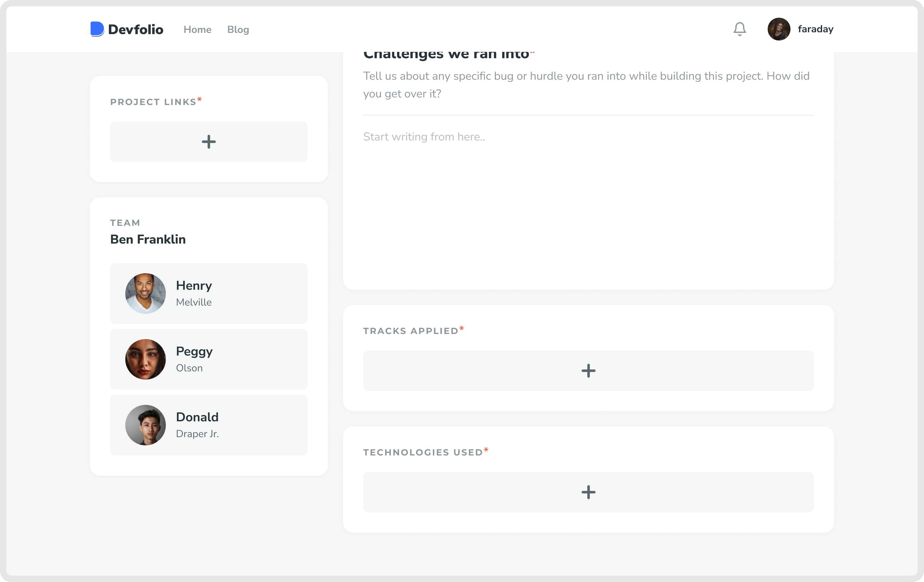Open the notifications bell
Screen dimensions: 924x582
pyautogui.click(x=740, y=29)
